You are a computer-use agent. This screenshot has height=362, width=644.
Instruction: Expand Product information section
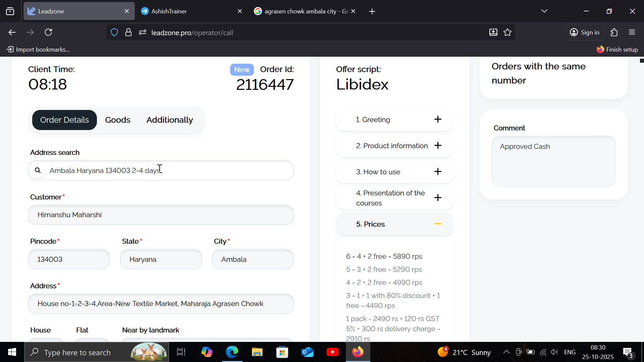pyautogui.click(x=437, y=145)
